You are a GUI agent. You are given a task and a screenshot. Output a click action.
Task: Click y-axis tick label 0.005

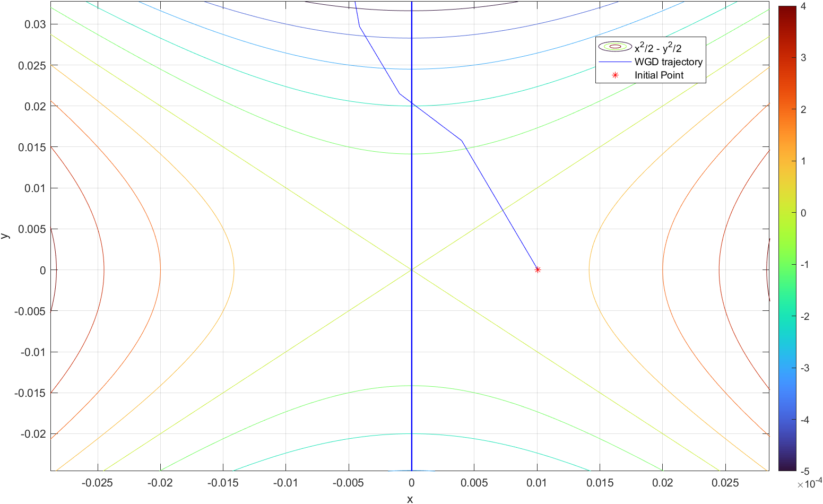33,229
